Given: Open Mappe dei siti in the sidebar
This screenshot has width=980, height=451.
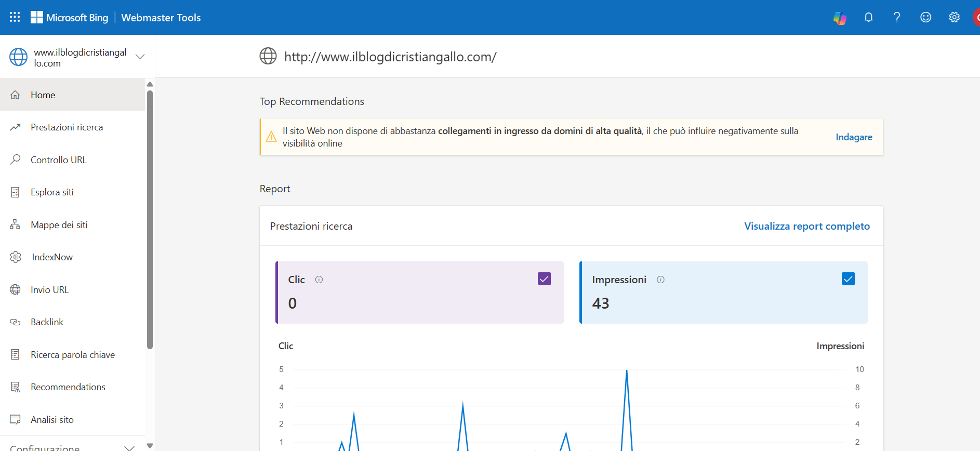Looking at the screenshot, I should pyautogui.click(x=72, y=224).
